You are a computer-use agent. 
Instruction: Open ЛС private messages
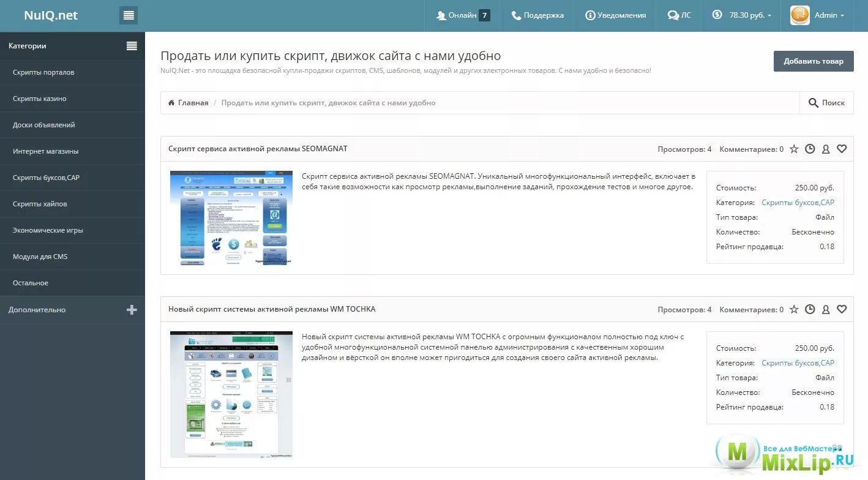click(679, 15)
